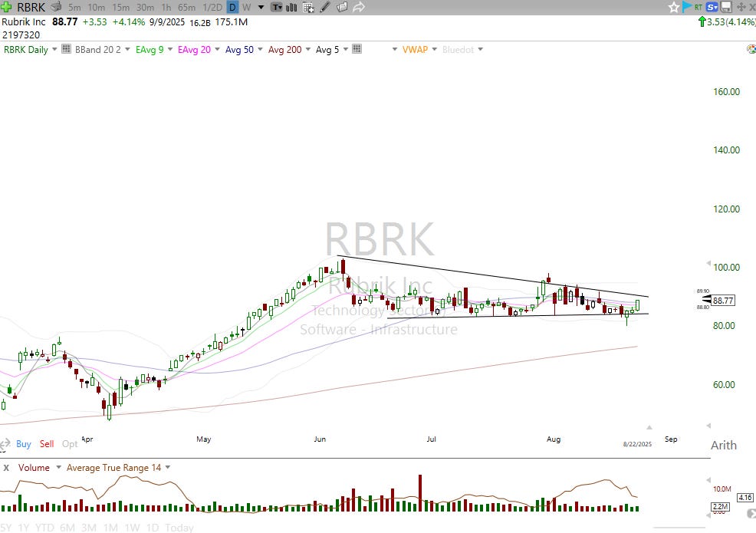756x533 pixels.
Task: Click the bar chart style icon
Action: coord(291,7)
